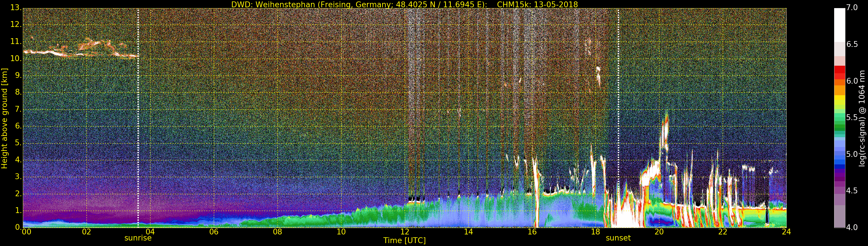Viewport: 868px width, 246px height.
Task: Pick the white band of the colorbar
Action: [839, 25]
